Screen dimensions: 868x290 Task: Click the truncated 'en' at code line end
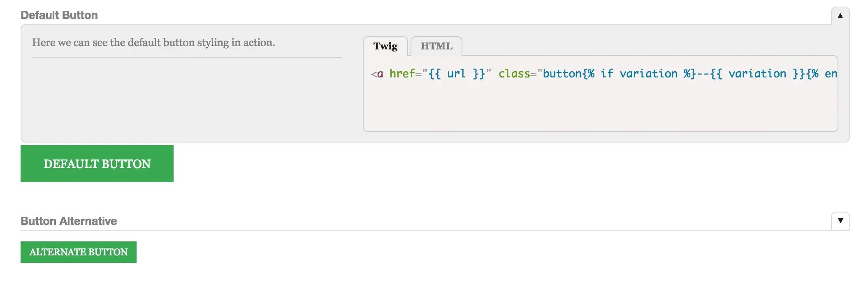click(x=831, y=74)
